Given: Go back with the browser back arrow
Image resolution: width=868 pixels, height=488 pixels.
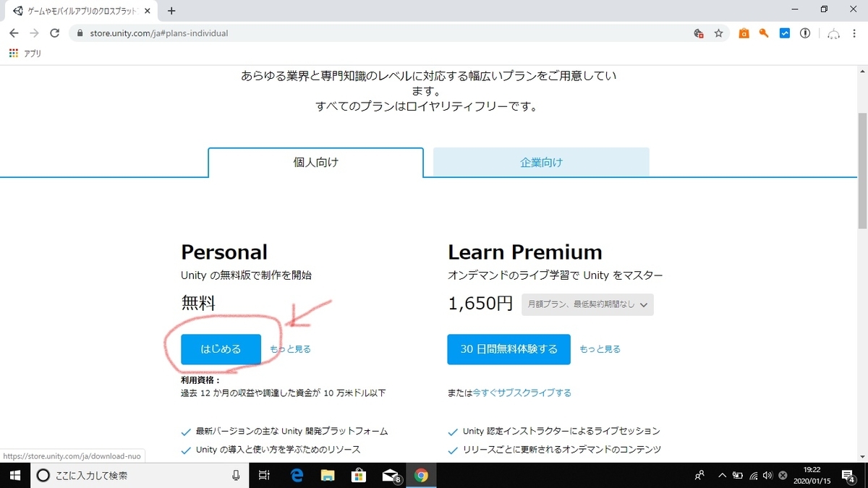Looking at the screenshot, I should (14, 33).
